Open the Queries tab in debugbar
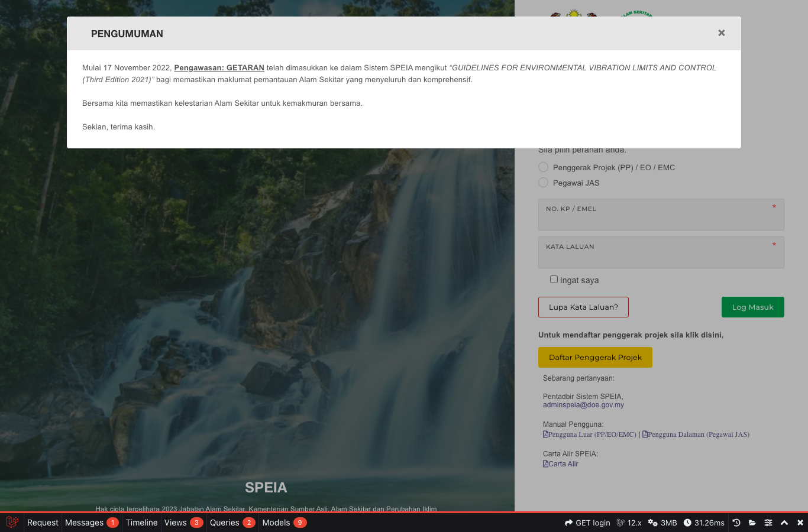Screen dimensions: 808x532 point(232,523)
